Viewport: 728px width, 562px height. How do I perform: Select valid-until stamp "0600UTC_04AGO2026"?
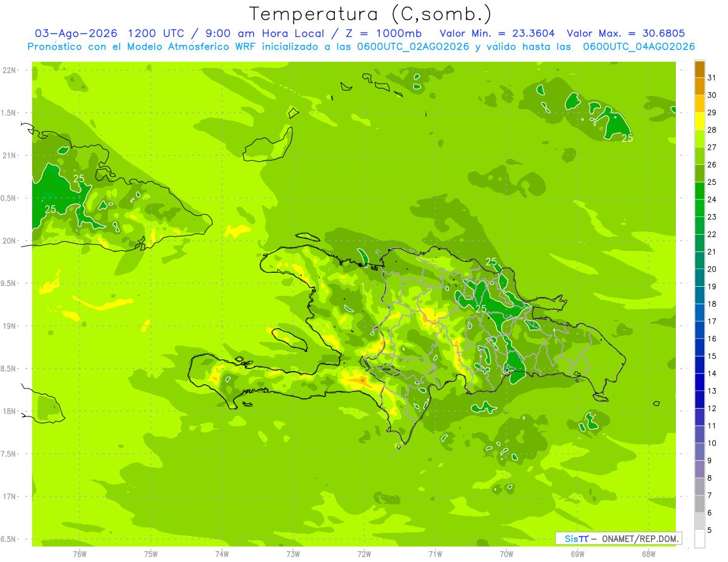(x=638, y=47)
